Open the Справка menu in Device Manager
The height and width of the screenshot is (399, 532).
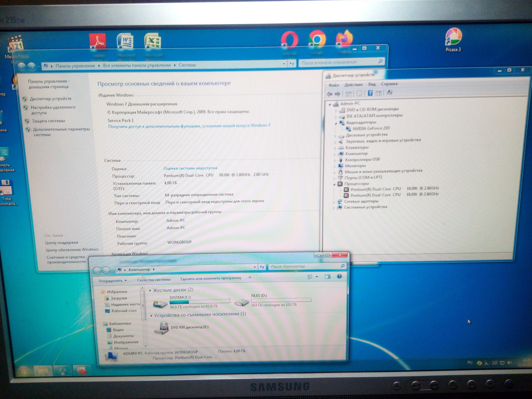coord(389,84)
